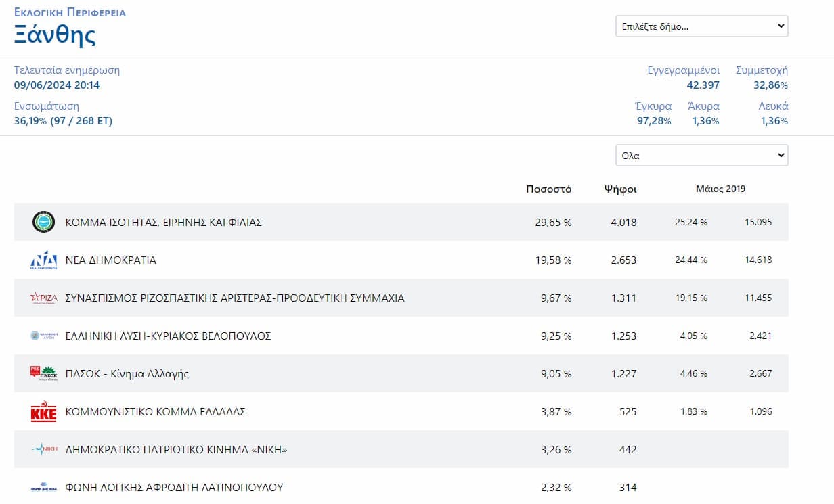The height and width of the screenshot is (504, 834).
Task: Click the ΣΥΡΙΖΑ party logo
Action: pyautogui.click(x=44, y=298)
